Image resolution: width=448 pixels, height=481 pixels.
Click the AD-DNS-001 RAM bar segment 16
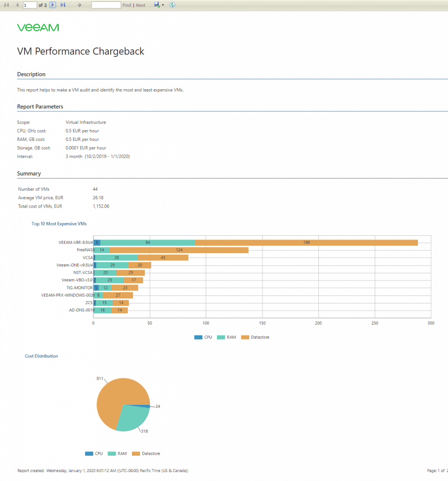tap(103, 310)
